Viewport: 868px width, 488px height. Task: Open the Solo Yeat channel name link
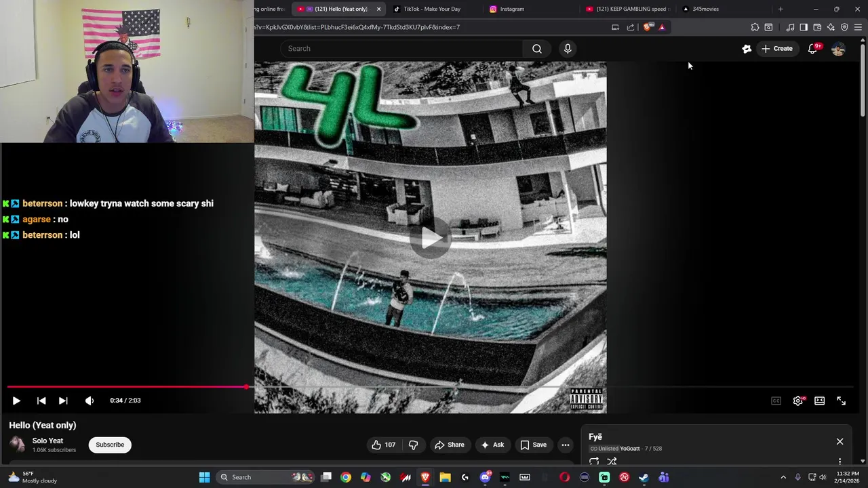point(47,441)
